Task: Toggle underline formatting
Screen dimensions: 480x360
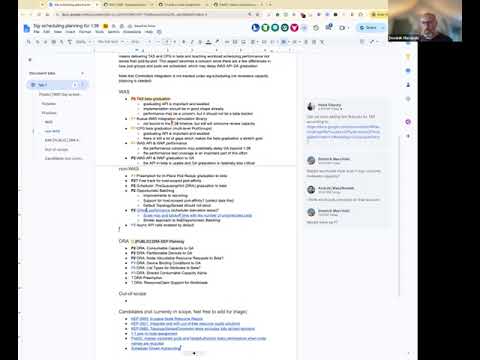Action: [x=200, y=42]
